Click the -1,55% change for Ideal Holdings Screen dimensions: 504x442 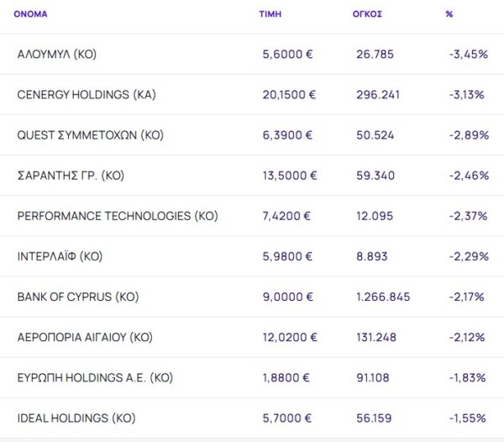coord(467,418)
